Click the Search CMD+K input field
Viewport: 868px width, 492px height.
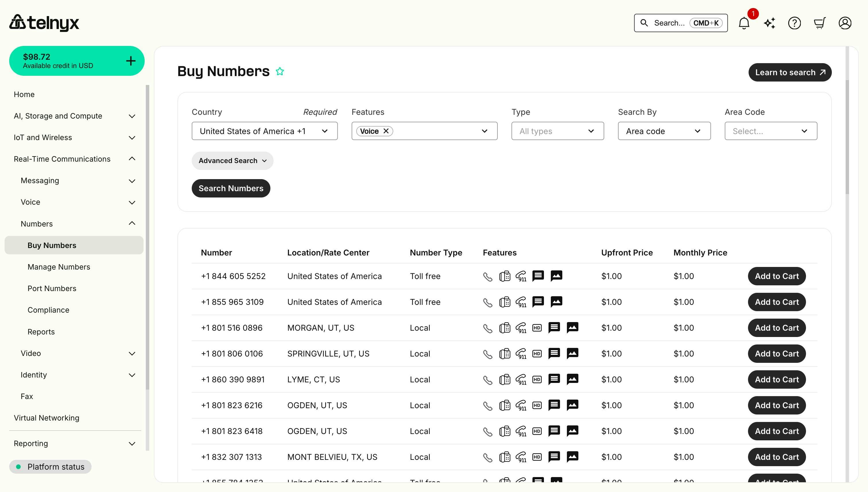pyautogui.click(x=680, y=23)
